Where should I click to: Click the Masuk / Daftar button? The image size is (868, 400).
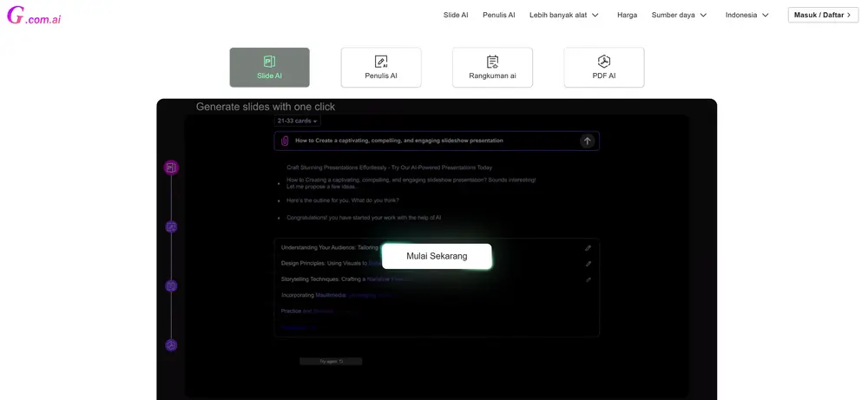pos(823,15)
